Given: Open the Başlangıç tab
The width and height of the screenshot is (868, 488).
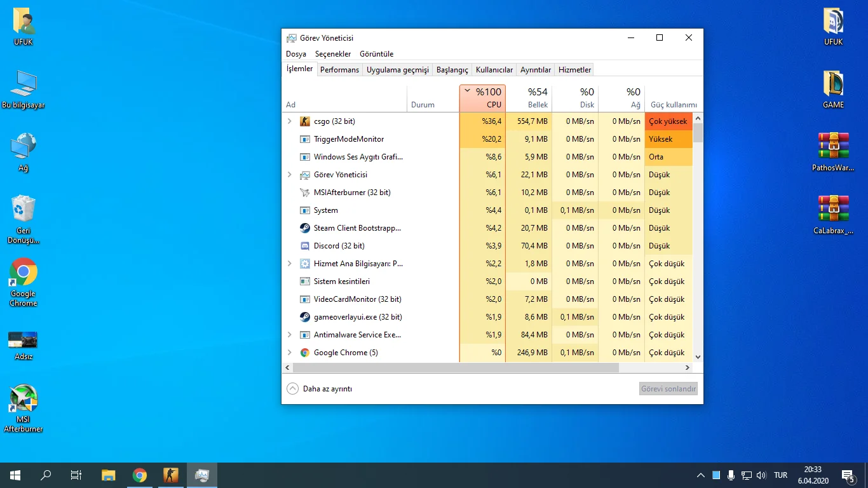Looking at the screenshot, I should tap(452, 70).
